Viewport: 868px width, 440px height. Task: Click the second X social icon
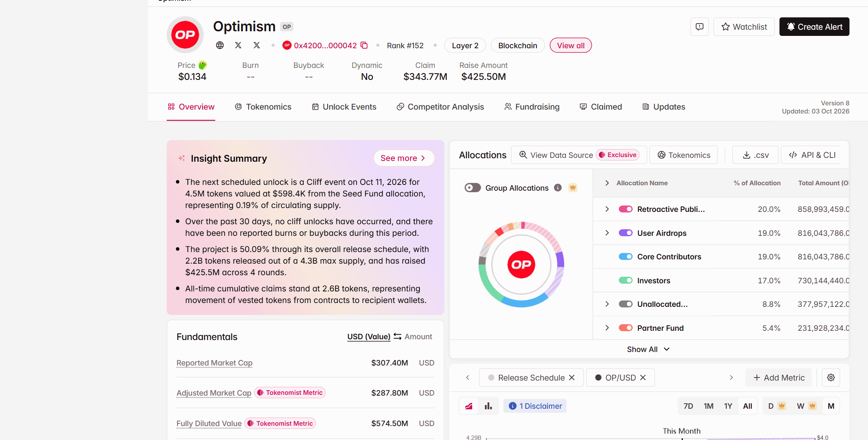pos(257,46)
